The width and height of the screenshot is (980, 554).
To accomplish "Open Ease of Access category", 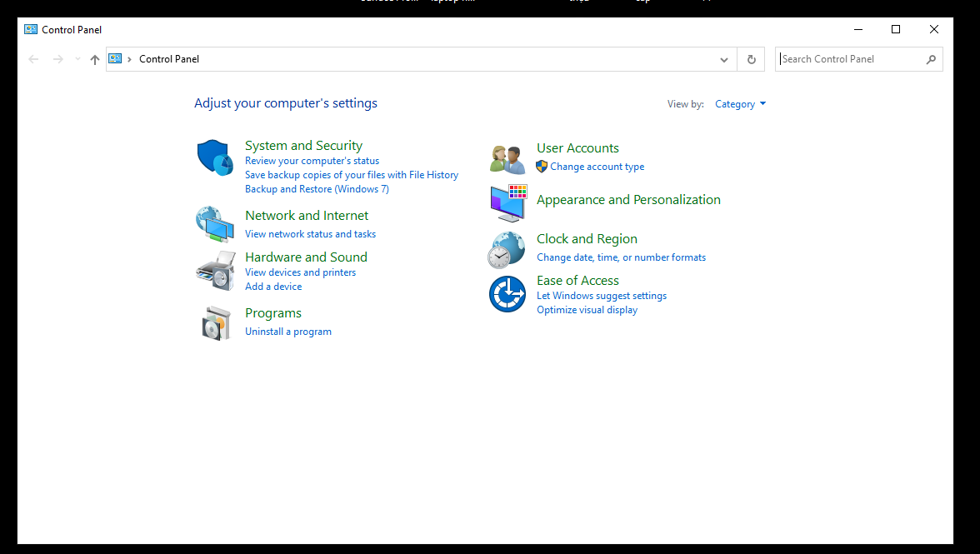I will coord(577,281).
